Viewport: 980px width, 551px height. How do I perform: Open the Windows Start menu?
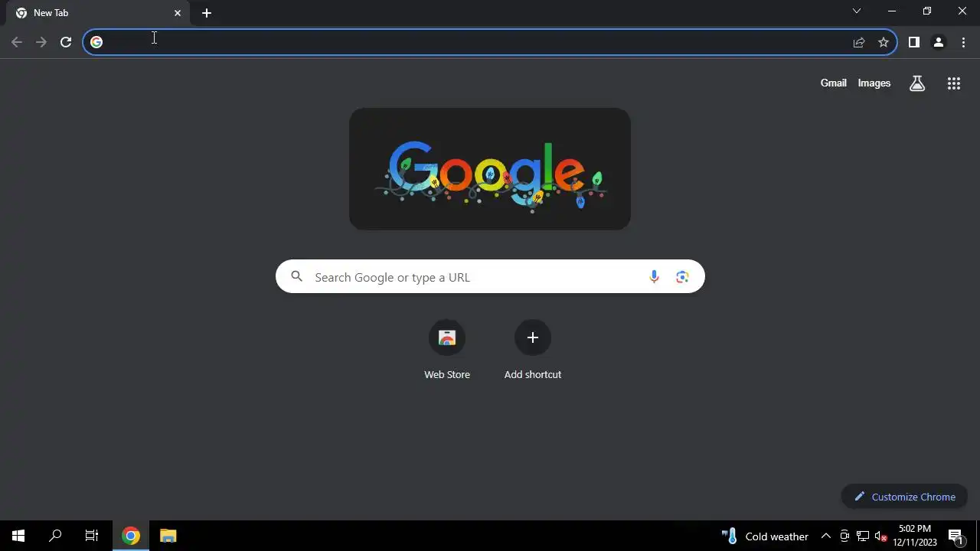[x=18, y=536]
